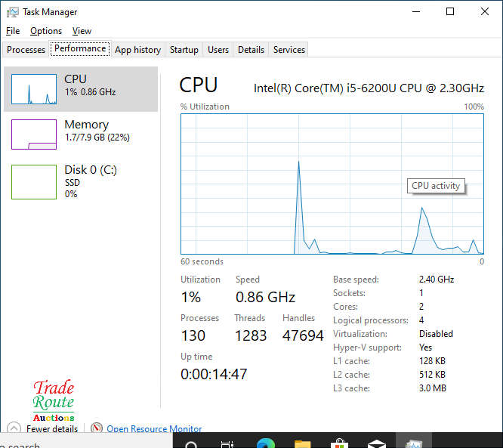Open File Explorer from the taskbar

pos(302,443)
